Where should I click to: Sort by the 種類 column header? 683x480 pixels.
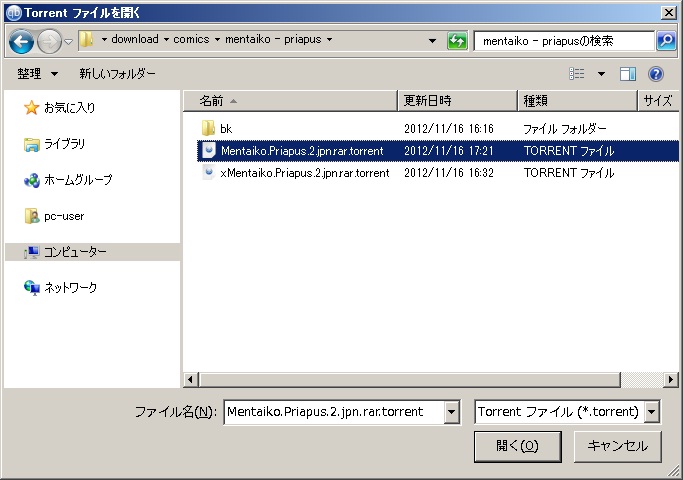pos(578,101)
